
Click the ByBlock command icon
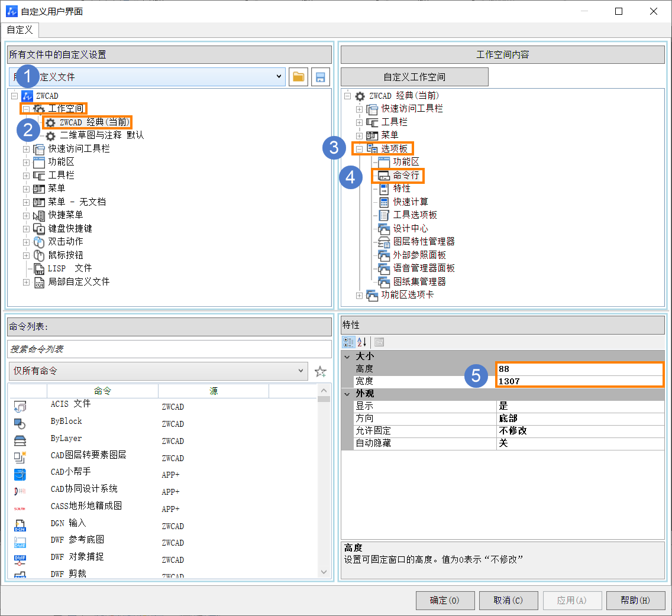point(20,423)
